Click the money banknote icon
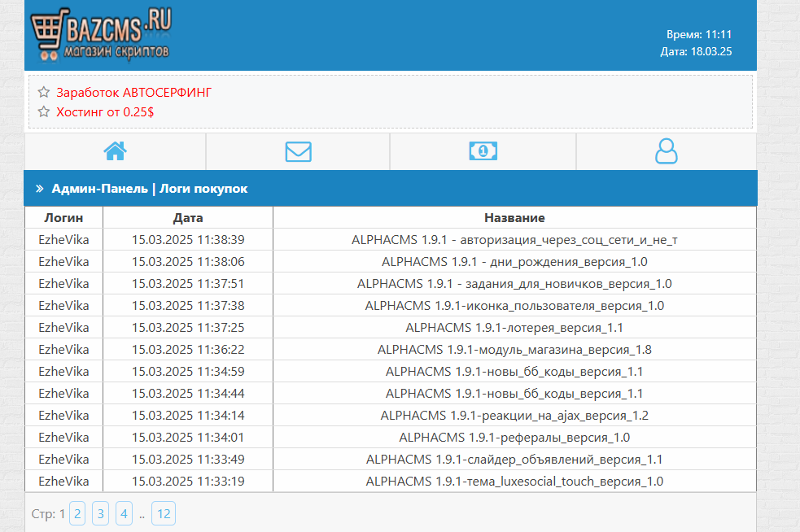The width and height of the screenshot is (800, 532). click(483, 151)
